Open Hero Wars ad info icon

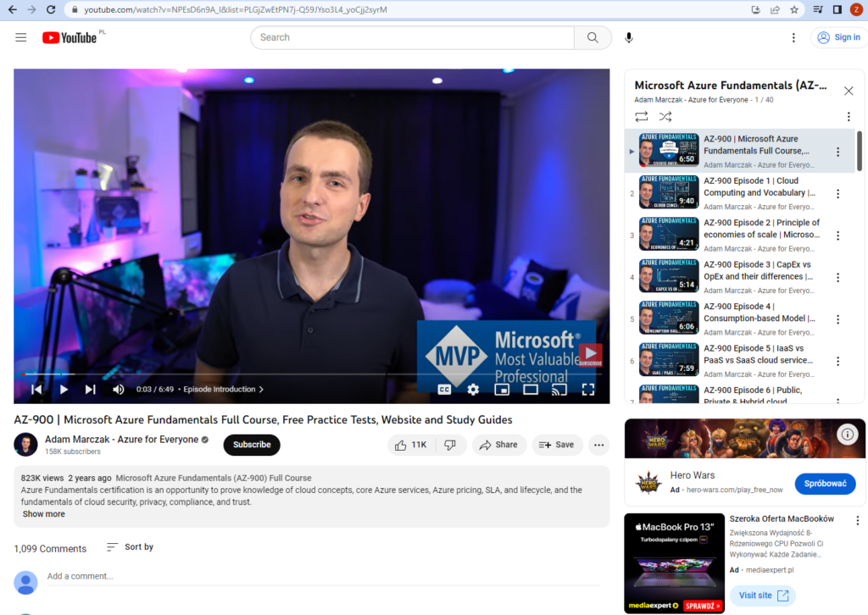coord(847,435)
